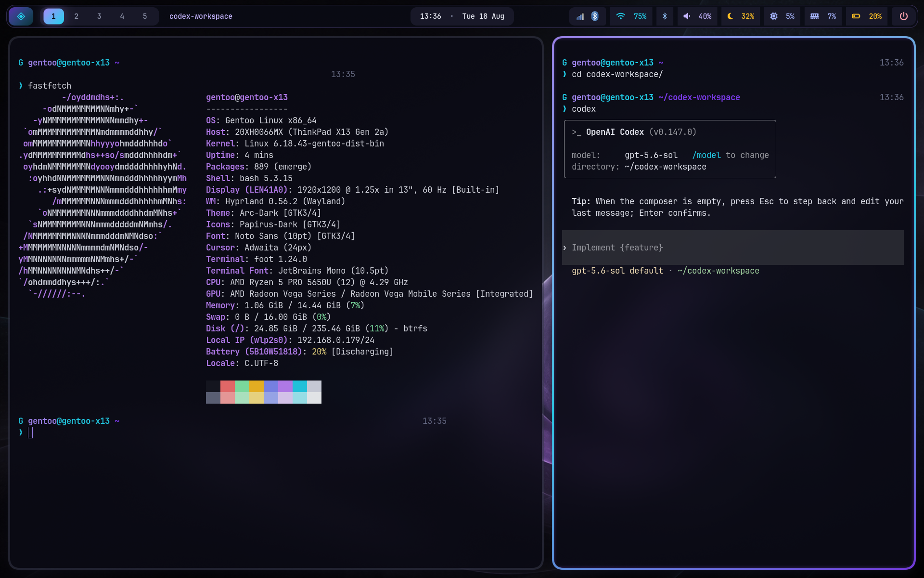Click the "Locale: C.UTF-8" line

click(242, 363)
